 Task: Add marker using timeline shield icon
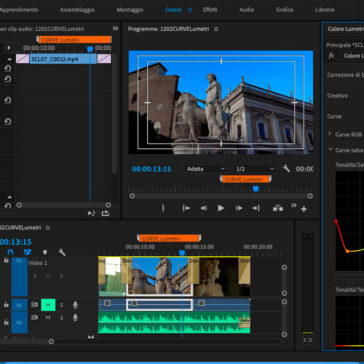coord(45,252)
